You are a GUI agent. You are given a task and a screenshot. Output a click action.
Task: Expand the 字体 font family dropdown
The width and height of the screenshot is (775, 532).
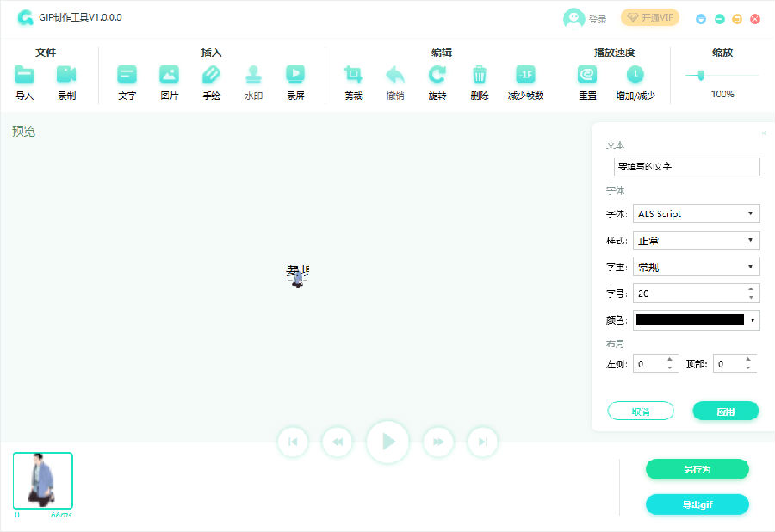pyautogui.click(x=696, y=213)
